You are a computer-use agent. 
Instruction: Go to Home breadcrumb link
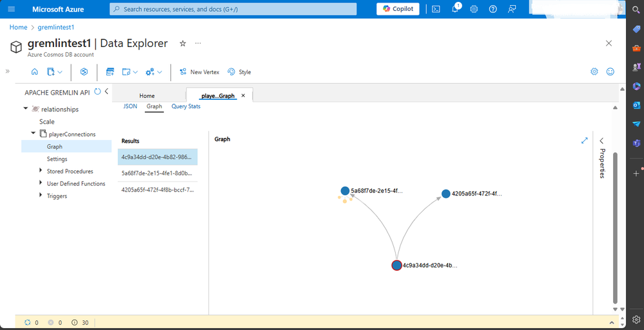tap(18, 27)
